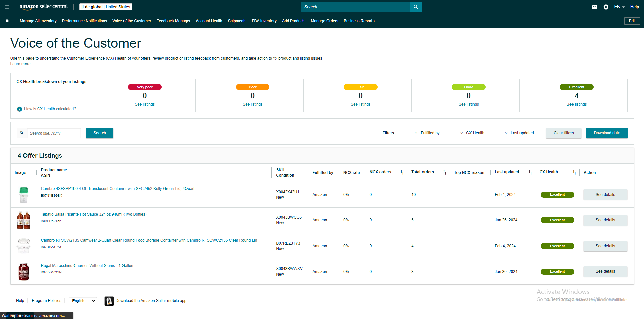Screen dimensions: 644x319
Task: Go to Manage All Inventory
Action: tap(38, 21)
